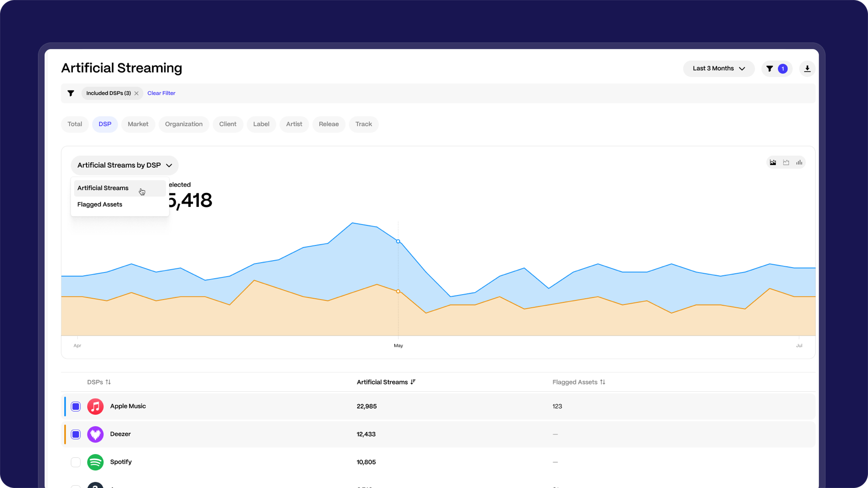The width and height of the screenshot is (868, 488).
Task: Click the Spotify logo icon
Action: coord(95,462)
